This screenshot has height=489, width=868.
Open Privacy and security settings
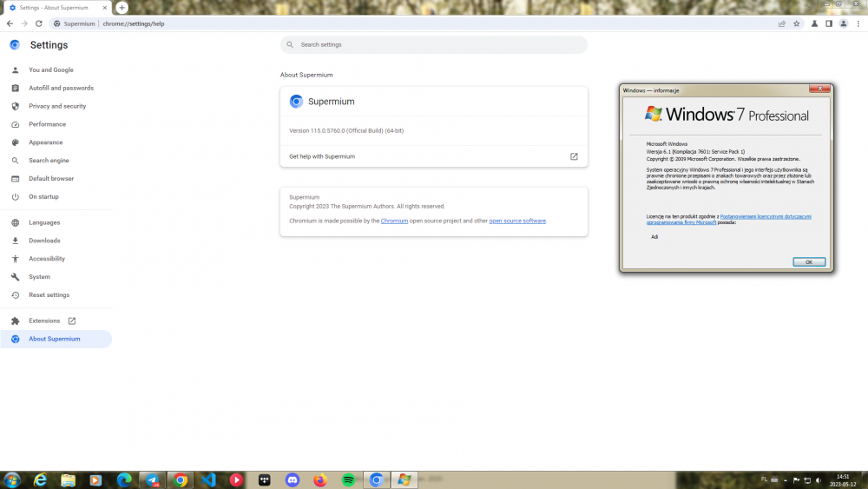pos(57,106)
